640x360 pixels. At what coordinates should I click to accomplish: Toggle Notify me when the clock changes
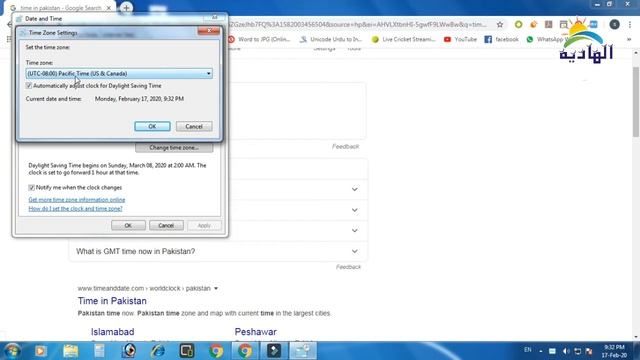(31, 188)
